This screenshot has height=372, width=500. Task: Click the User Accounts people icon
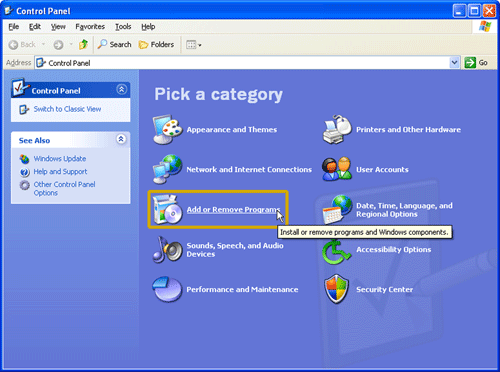[337, 169]
